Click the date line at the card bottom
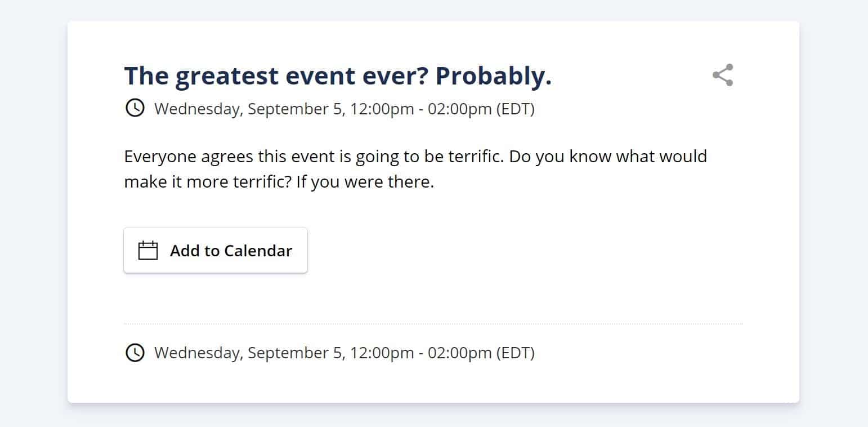The image size is (868, 427). tap(344, 353)
